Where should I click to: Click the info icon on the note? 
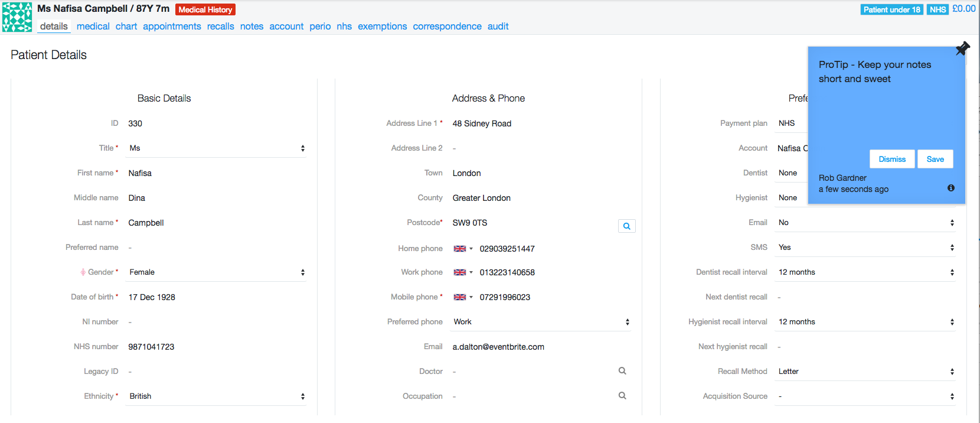point(950,188)
